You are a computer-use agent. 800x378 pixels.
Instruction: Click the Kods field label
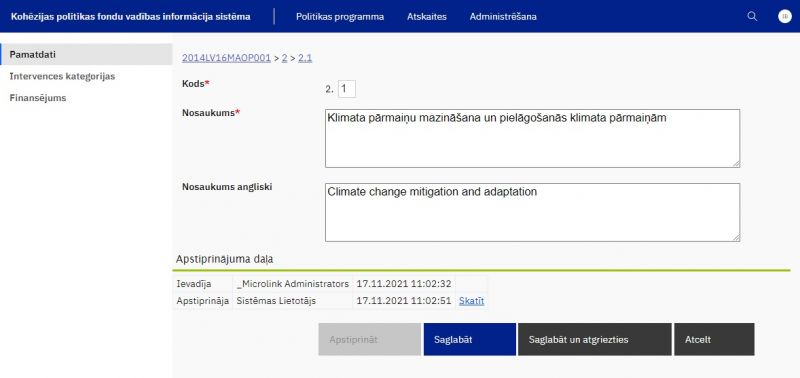coord(196,84)
